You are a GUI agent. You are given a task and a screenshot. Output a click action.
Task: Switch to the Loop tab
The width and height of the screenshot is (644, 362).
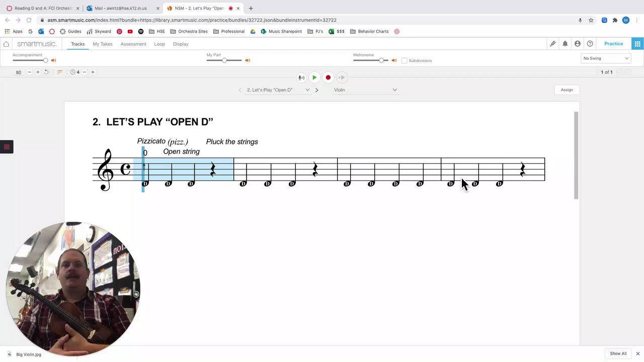coord(159,44)
